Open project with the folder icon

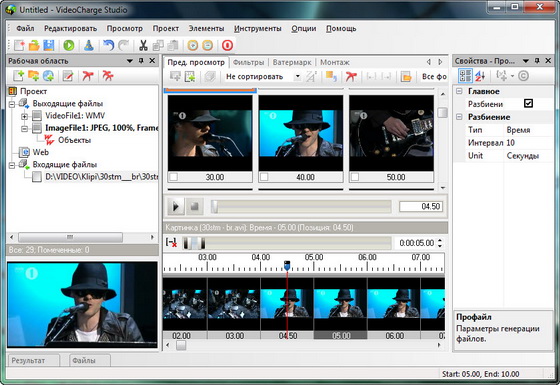click(34, 45)
